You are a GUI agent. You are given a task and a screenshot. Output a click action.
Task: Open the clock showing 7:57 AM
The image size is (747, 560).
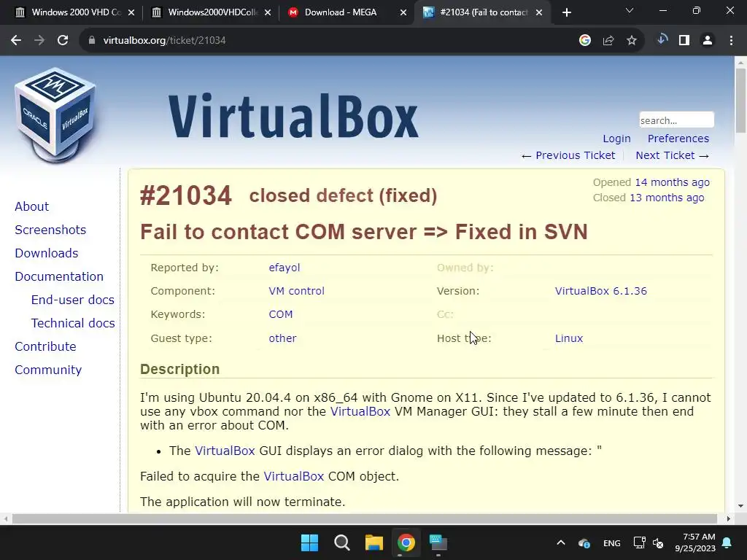(x=695, y=542)
